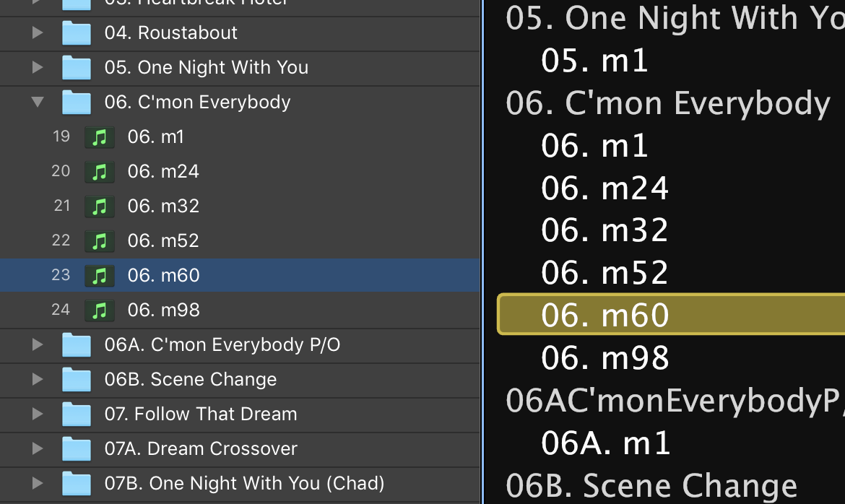The height and width of the screenshot is (504, 845).
Task: Click the music note icon for 06. m60
Action: (x=100, y=275)
